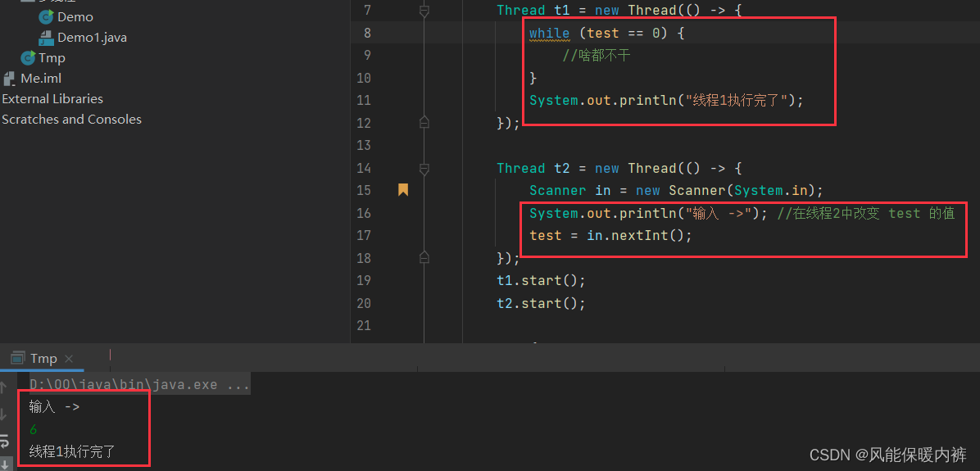Click console output line '输入 ->'
Viewport: 980px width, 471px height.
54,407
